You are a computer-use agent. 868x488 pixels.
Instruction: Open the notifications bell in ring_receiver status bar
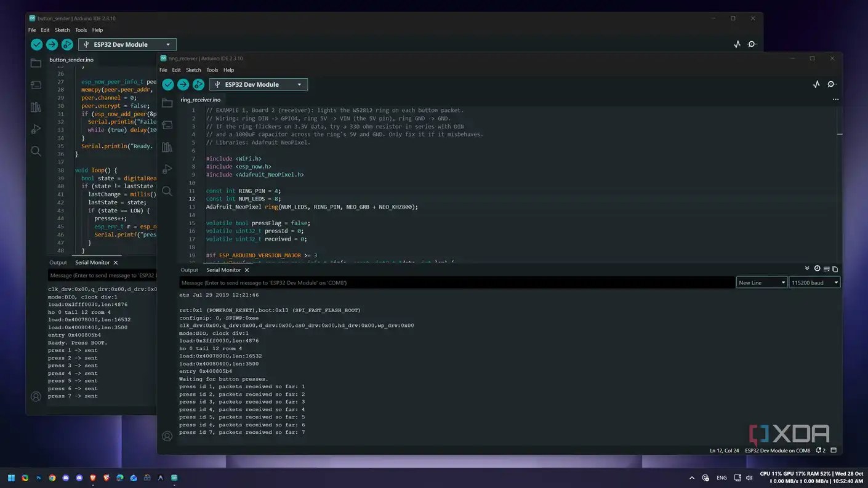tap(820, 450)
